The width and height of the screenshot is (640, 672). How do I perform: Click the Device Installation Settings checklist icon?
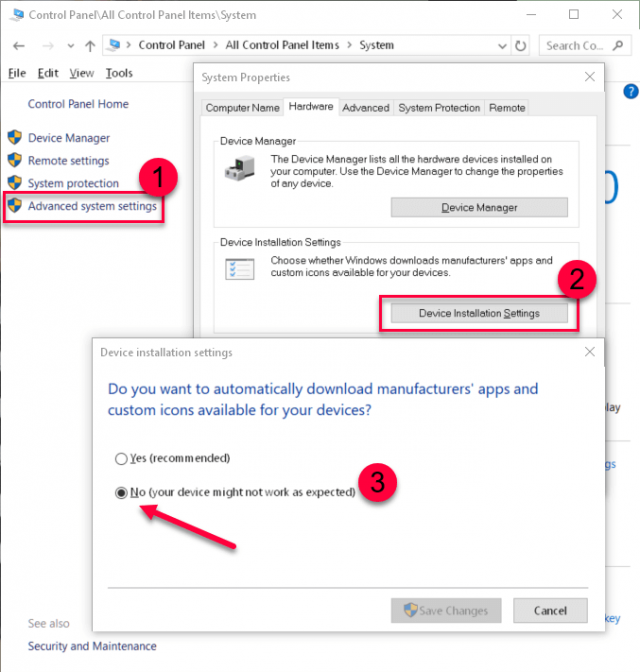coord(240,269)
